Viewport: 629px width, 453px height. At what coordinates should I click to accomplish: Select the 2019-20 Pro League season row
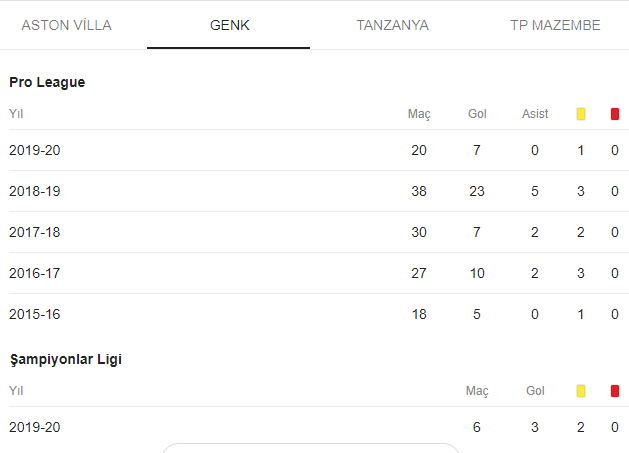point(319,150)
